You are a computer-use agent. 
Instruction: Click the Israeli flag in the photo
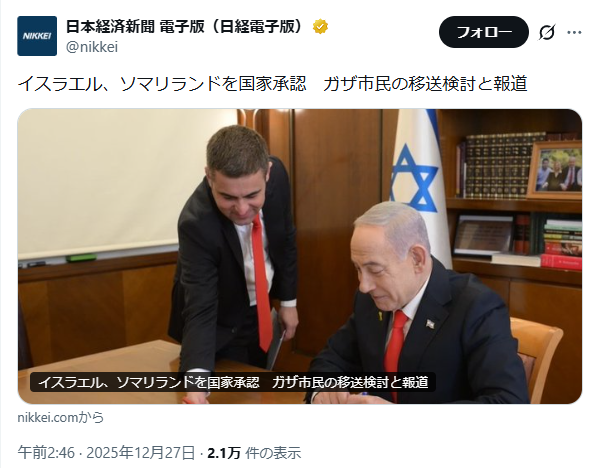point(419,179)
